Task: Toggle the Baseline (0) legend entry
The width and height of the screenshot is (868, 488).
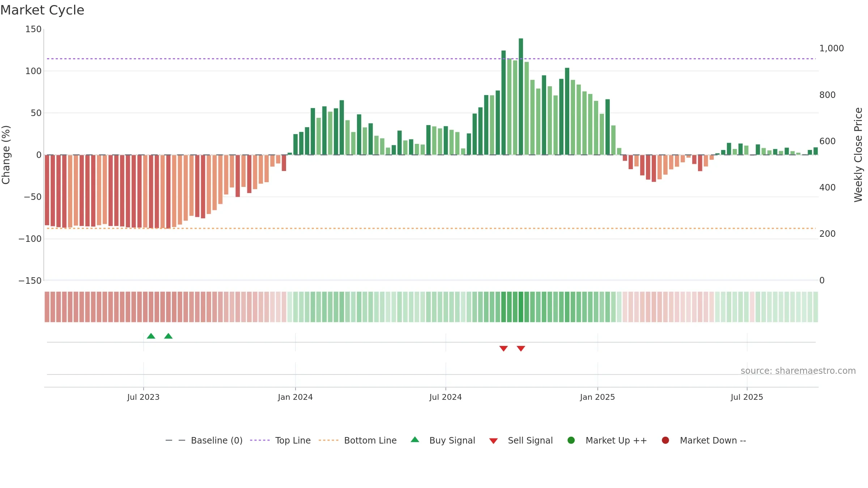Action: point(204,440)
